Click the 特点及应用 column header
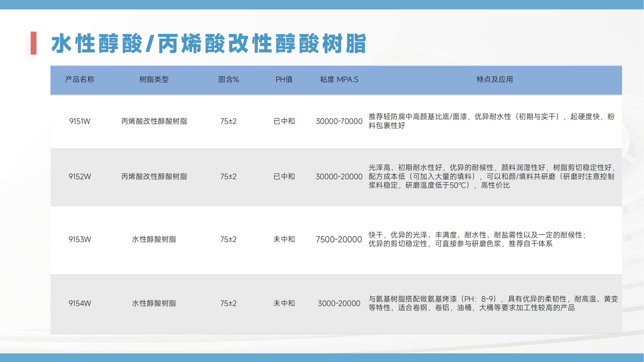The height and width of the screenshot is (362, 644). click(494, 80)
